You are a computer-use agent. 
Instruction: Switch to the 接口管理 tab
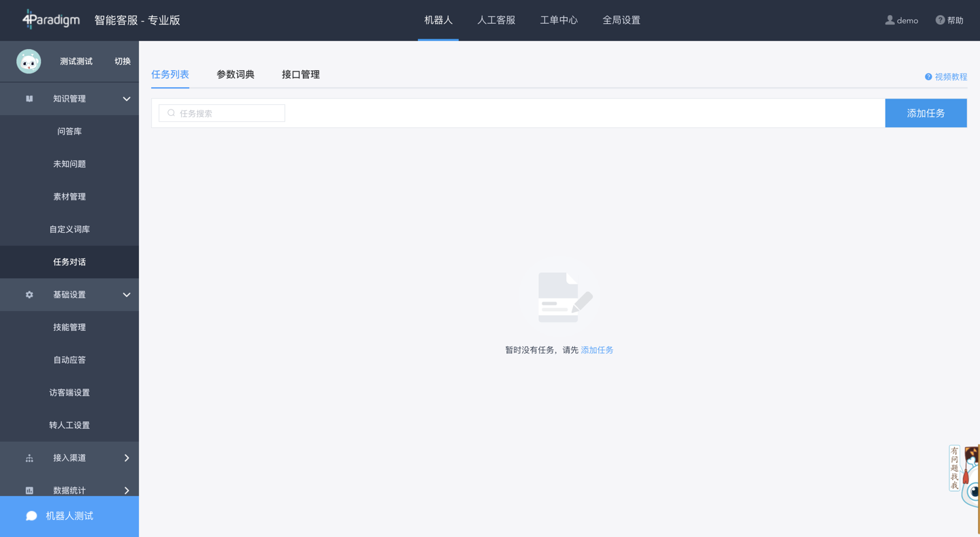click(x=301, y=74)
